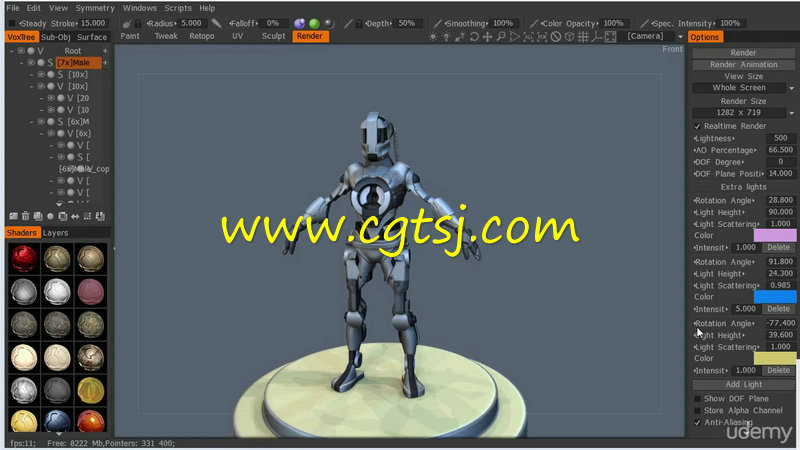Toggle visibility eye of S [10x] layer
The width and height of the screenshot is (800, 450).
tap(41, 74)
